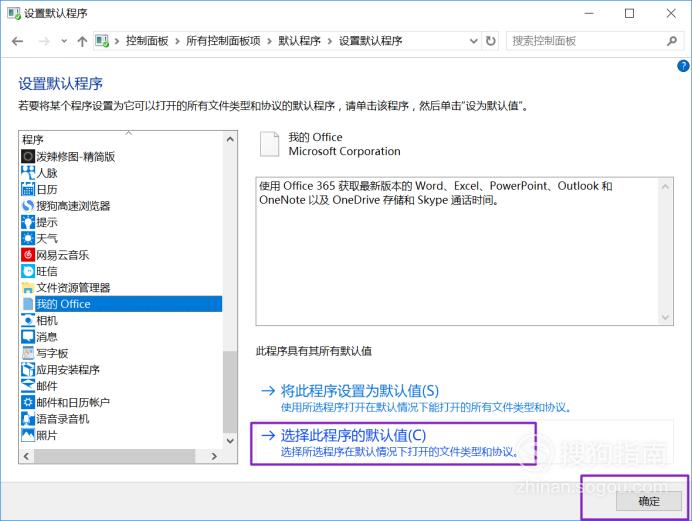Open the recent locations dropdown arrow
The height and width of the screenshot is (521, 692).
64,41
